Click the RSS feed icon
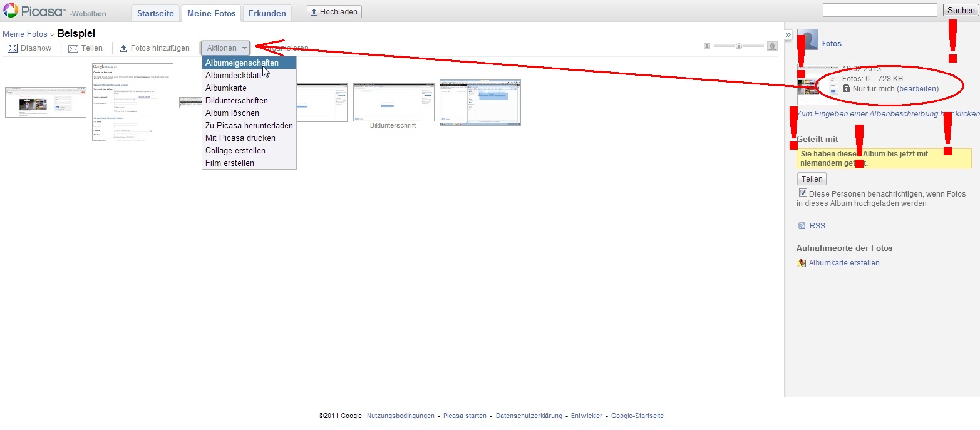 802,226
